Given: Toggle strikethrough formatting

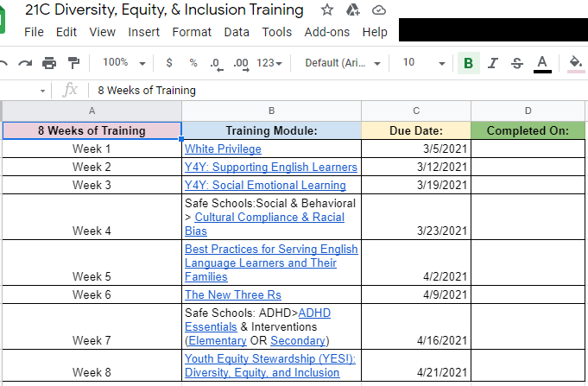Looking at the screenshot, I should pyautogui.click(x=517, y=63).
